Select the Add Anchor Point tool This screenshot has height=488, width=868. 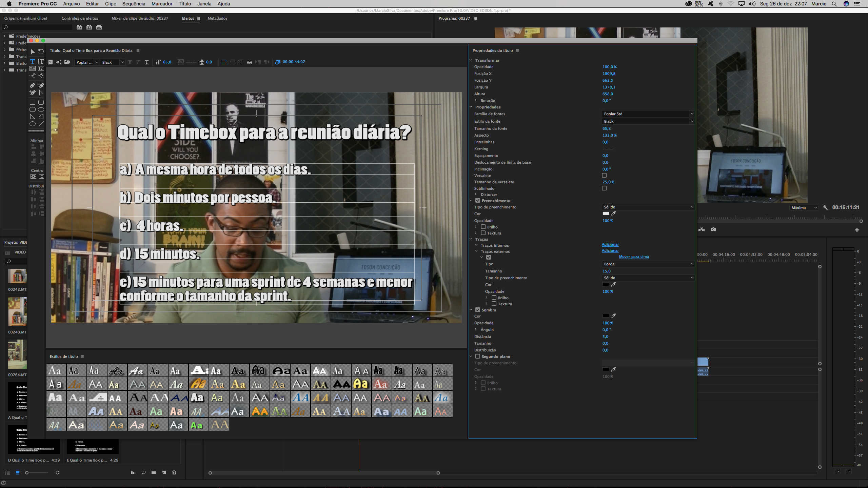(33, 92)
